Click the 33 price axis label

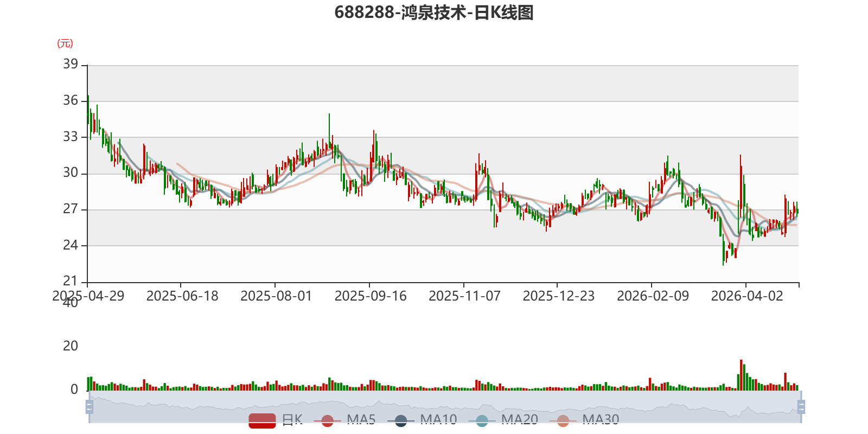[x=71, y=137]
